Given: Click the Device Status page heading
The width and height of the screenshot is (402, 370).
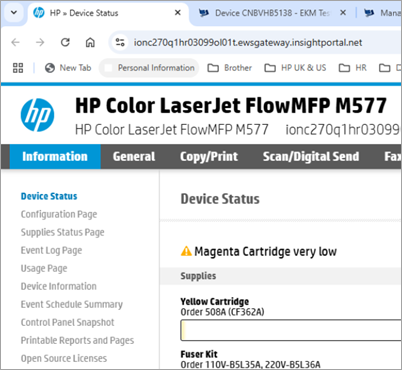Looking at the screenshot, I should (x=220, y=199).
